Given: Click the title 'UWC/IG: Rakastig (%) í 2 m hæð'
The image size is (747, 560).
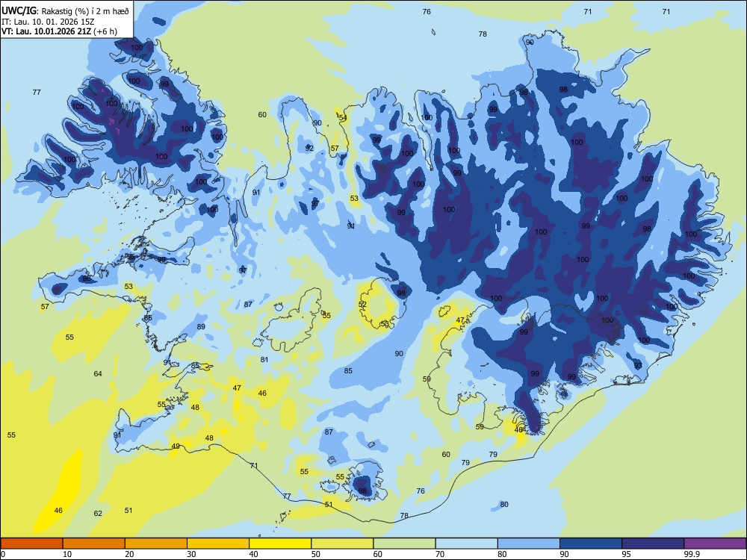Looking at the screenshot, I should (65, 11).
